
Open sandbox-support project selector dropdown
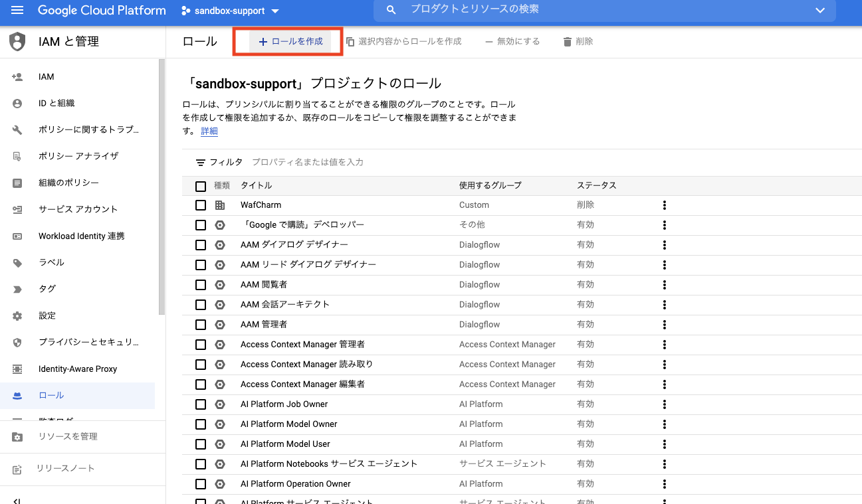click(230, 11)
